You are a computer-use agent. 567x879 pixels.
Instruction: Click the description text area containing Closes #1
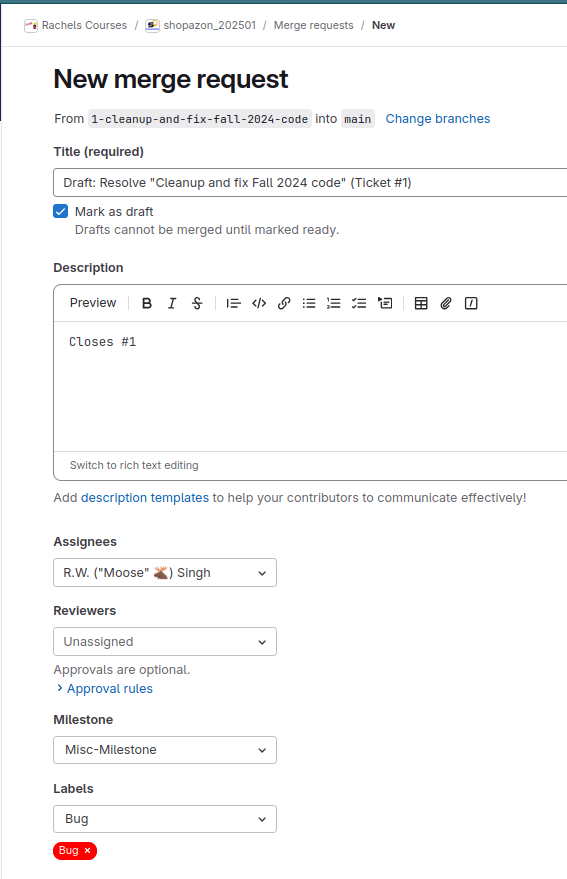pos(310,386)
